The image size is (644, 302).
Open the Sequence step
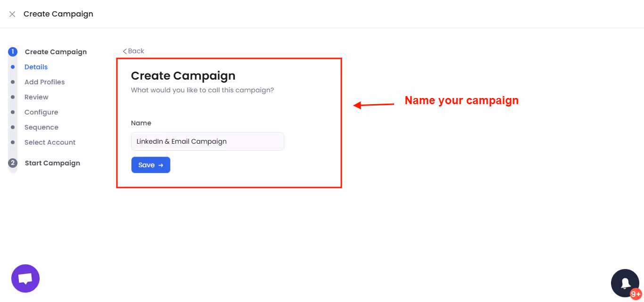[x=41, y=127]
